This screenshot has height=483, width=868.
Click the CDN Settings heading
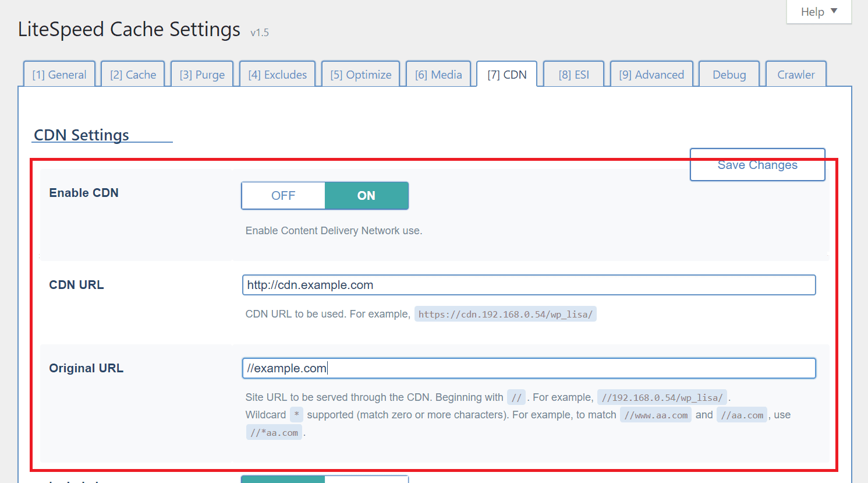(82, 135)
